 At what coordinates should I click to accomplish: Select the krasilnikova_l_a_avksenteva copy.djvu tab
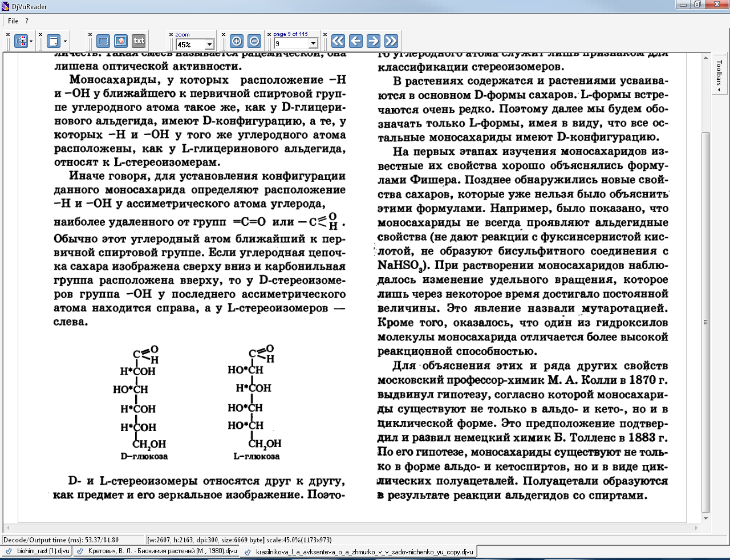tap(358, 551)
